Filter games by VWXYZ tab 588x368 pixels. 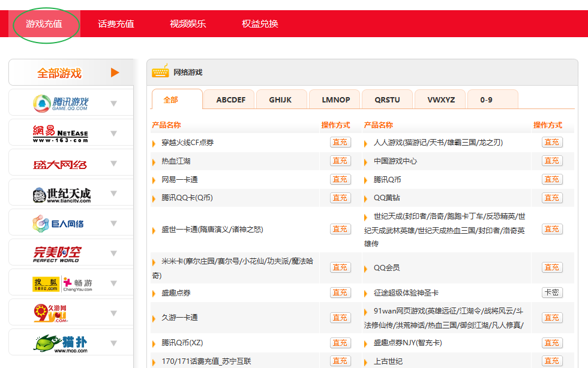point(441,99)
